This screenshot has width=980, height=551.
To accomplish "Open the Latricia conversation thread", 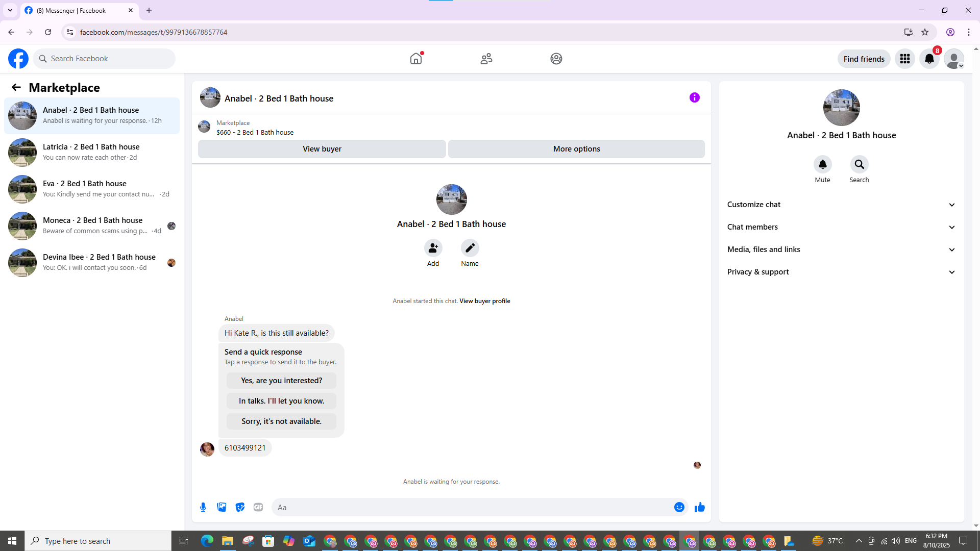I will click(x=92, y=152).
